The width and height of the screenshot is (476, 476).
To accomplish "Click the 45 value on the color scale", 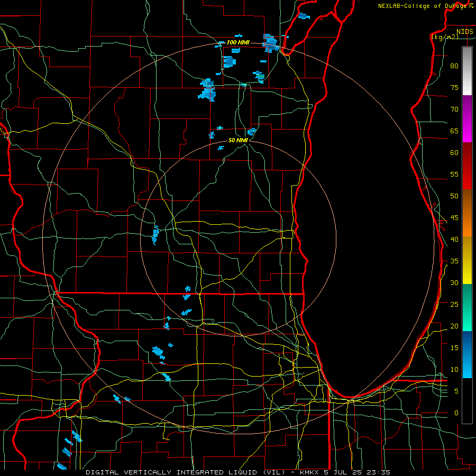I will point(454,218).
